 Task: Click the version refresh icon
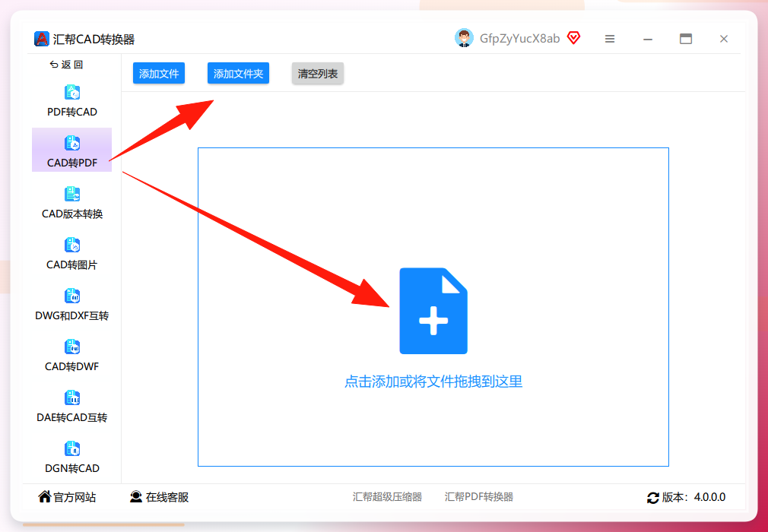[653, 499]
